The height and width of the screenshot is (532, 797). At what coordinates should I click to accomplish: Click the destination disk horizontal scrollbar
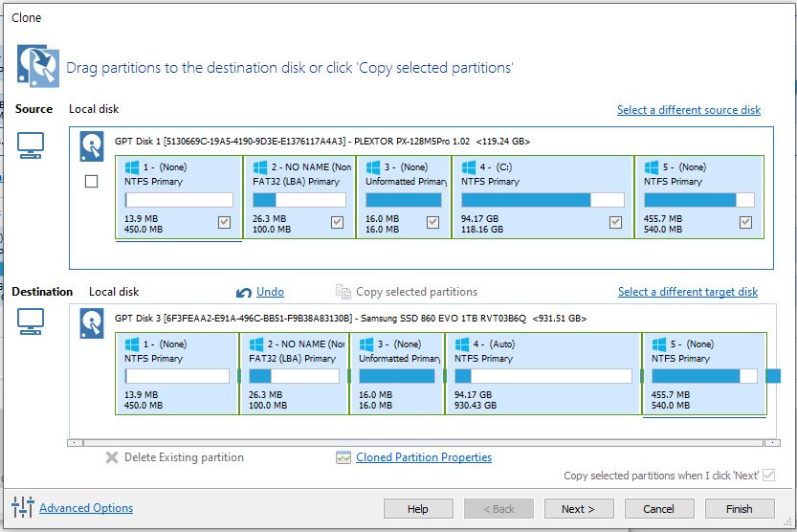tap(424, 443)
